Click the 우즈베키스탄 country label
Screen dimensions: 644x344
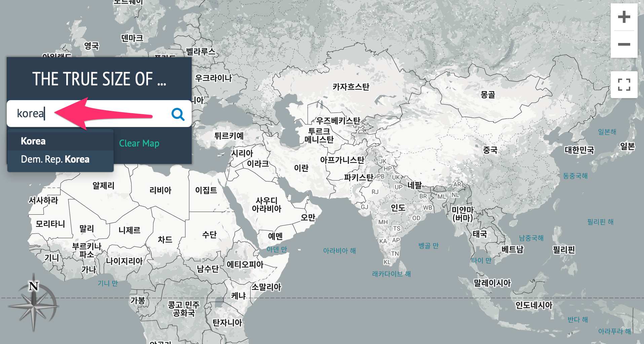[338, 121]
